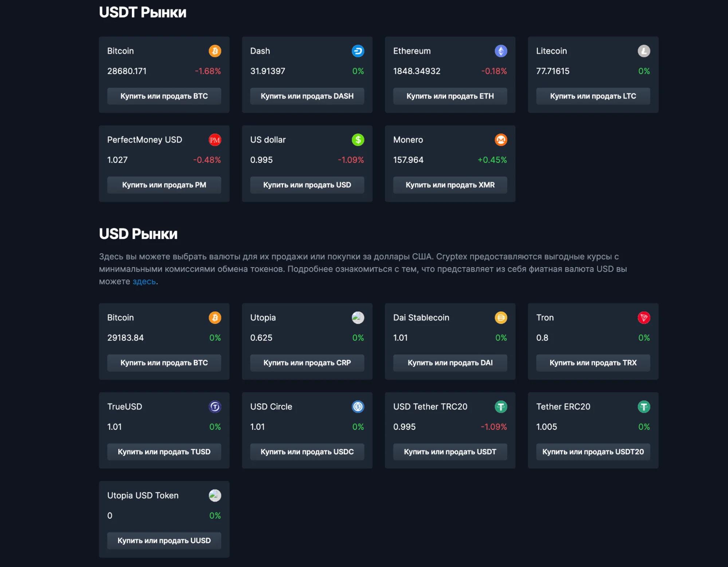Click the TrueUSD icon

pos(215,407)
